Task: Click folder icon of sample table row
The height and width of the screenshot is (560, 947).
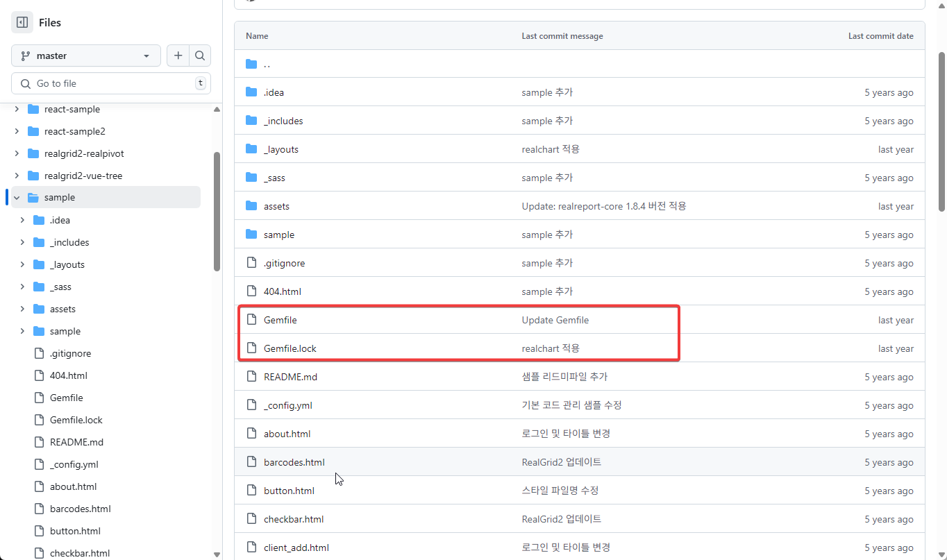Action: click(x=251, y=235)
